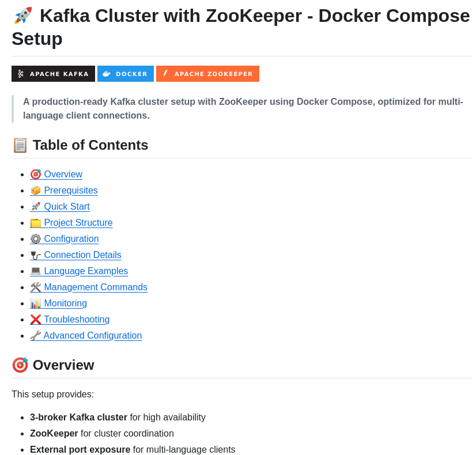Open the Troubleshooting link
476x455 pixels.
click(76, 320)
